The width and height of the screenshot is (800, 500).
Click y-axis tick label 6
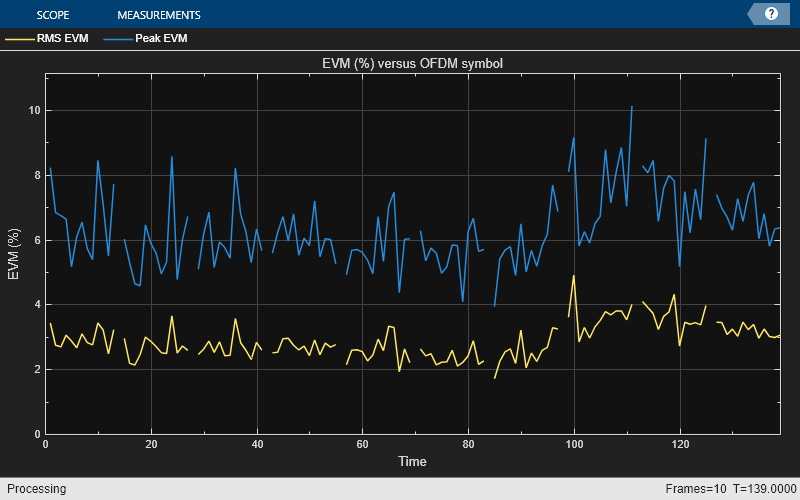click(35, 240)
